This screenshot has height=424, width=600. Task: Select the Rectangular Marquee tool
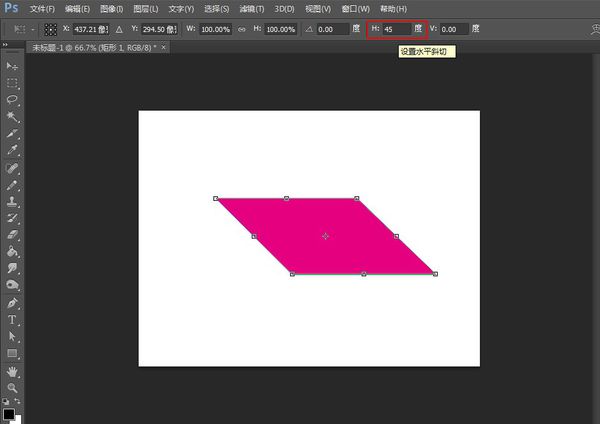[13, 82]
